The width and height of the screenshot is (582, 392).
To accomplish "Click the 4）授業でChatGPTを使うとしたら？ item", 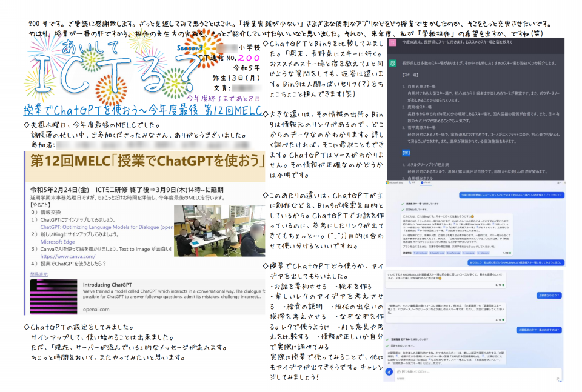I will tap(69, 264).
